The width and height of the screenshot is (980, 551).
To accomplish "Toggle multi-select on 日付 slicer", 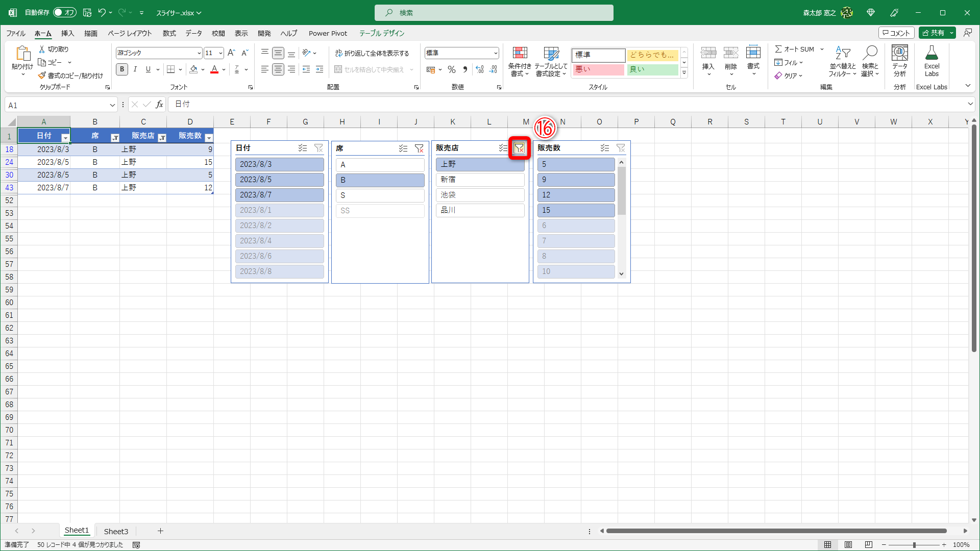I will (x=303, y=148).
